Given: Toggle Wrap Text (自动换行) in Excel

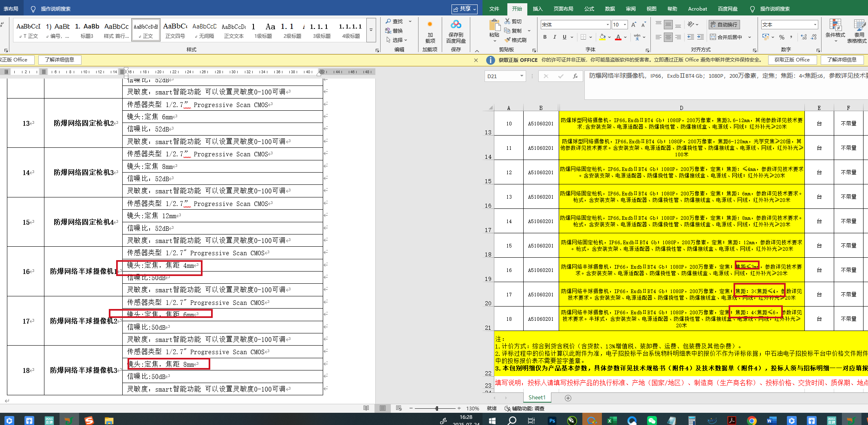Looking at the screenshot, I should [x=724, y=25].
